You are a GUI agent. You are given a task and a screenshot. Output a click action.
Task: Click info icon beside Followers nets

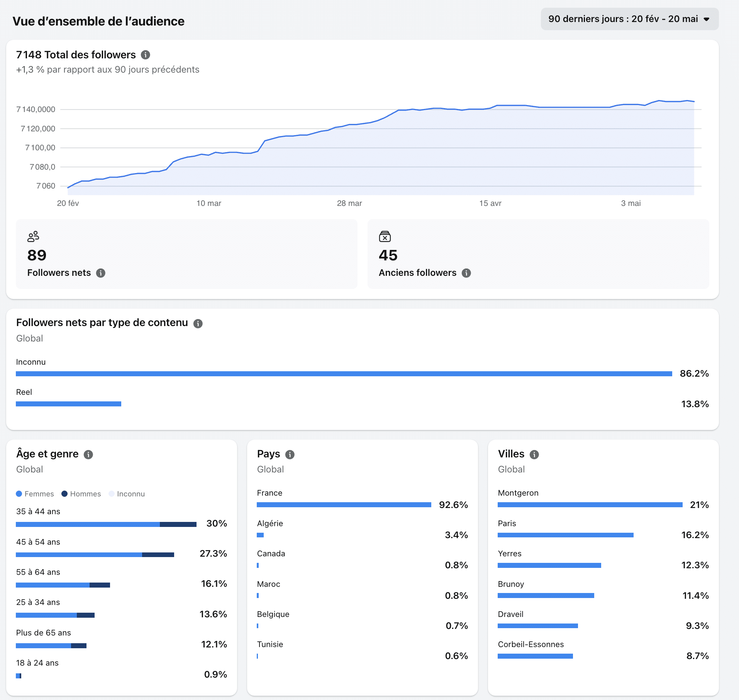tap(100, 273)
